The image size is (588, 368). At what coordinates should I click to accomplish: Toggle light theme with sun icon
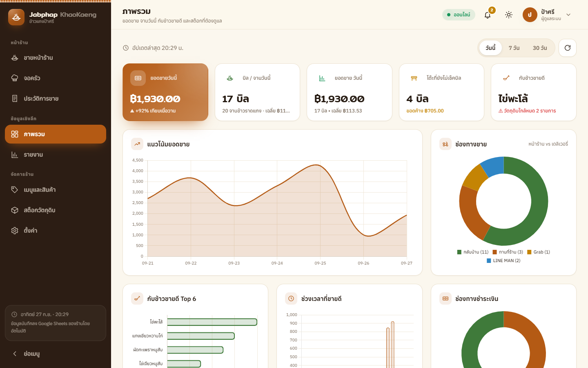[509, 15]
